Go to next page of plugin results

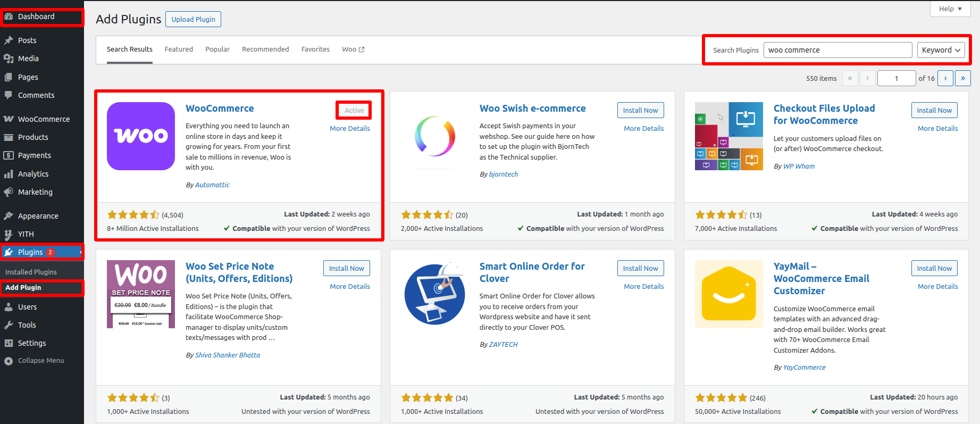coord(945,78)
